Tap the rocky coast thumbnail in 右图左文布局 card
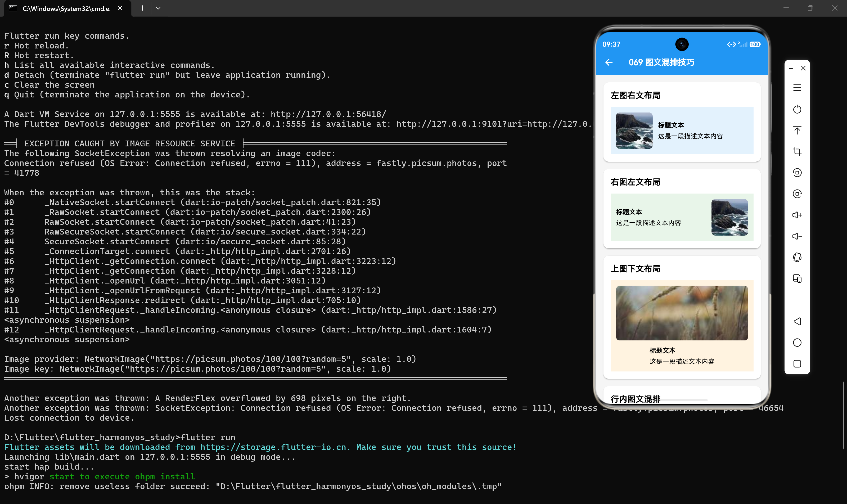Screen dimensions: 847x504 tap(729, 217)
